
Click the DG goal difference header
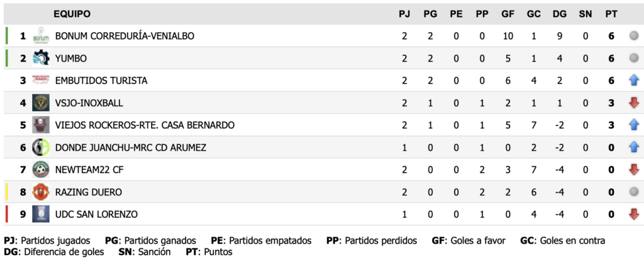point(559,14)
